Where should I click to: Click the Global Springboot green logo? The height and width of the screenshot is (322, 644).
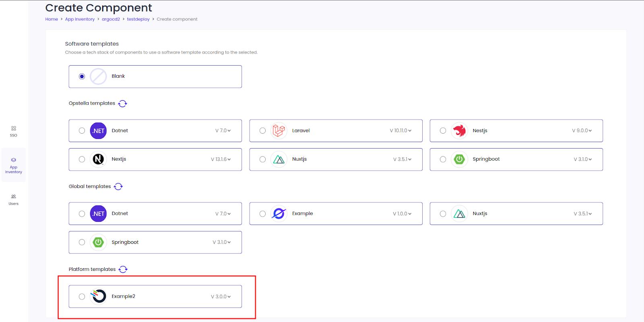(x=98, y=242)
